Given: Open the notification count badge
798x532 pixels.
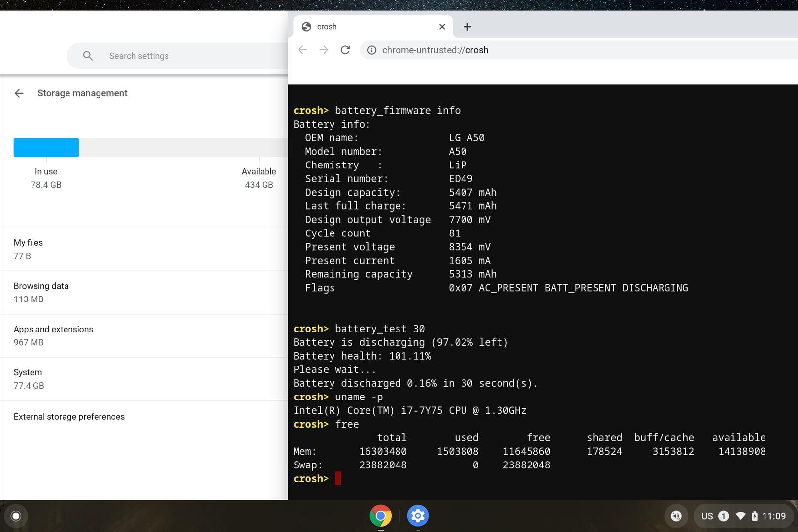Looking at the screenshot, I should pyautogui.click(x=724, y=516).
